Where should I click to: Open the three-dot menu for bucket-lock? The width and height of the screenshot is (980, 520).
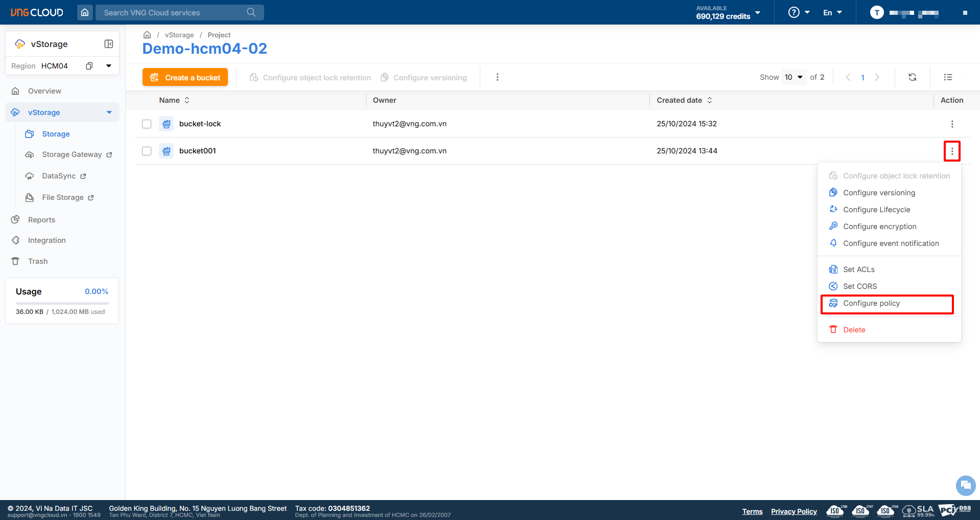pos(951,124)
